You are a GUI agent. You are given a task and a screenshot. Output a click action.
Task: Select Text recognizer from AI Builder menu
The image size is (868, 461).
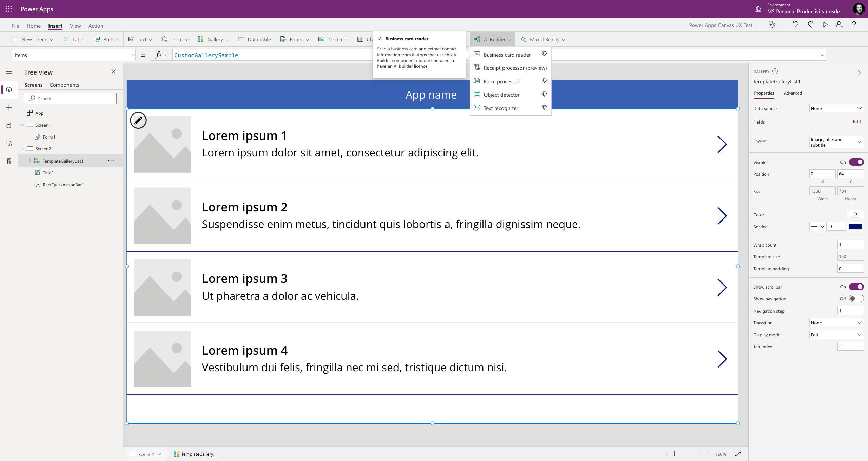(x=501, y=108)
